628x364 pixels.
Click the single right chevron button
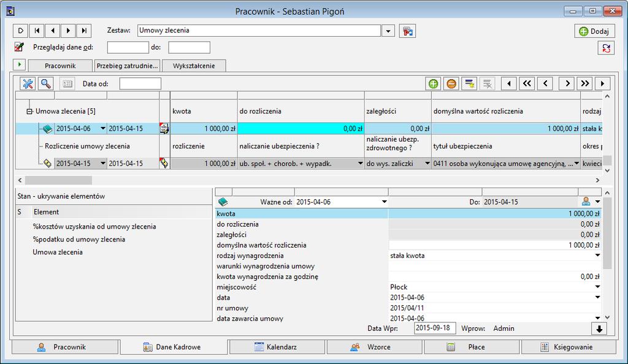point(567,83)
